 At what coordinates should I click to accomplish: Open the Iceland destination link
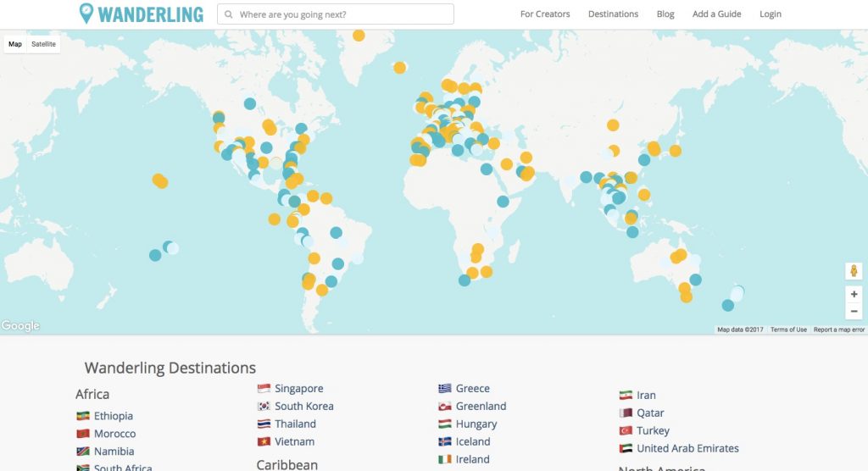[x=473, y=441]
